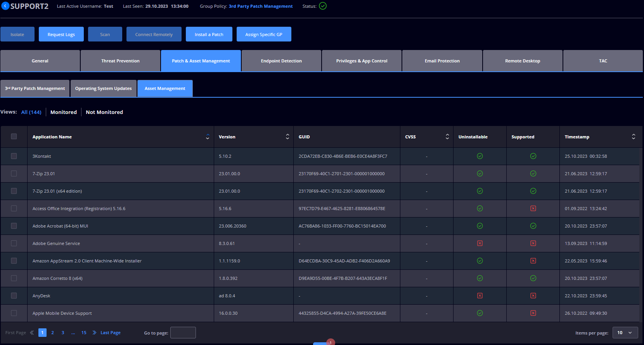Select Adobe Acrobat (64-bit) MUI checkbox
Screen dimensions: 644x345
tap(14, 226)
